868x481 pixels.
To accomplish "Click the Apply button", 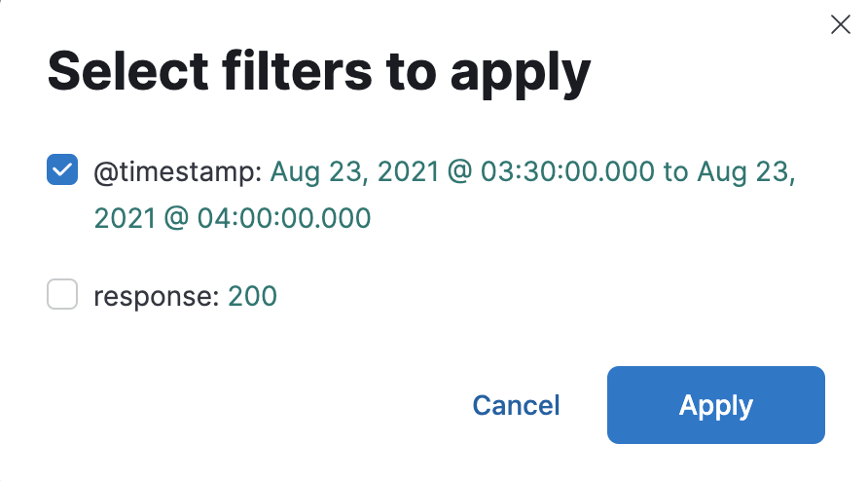I will point(716,405).
